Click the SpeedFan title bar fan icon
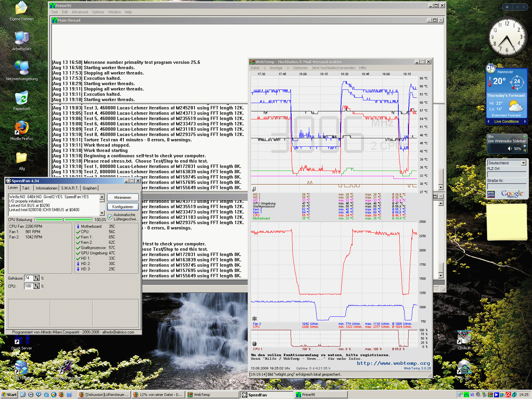532x399 pixels. 9,181
